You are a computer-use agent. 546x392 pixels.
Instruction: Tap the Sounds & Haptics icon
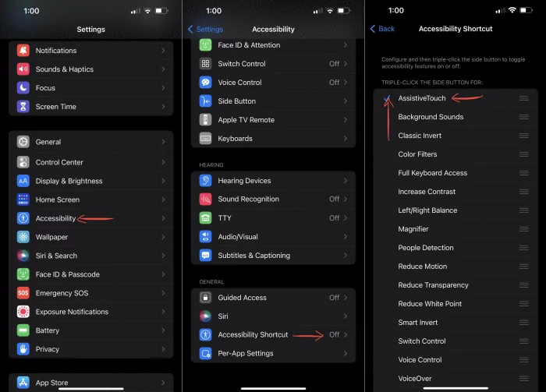point(23,69)
